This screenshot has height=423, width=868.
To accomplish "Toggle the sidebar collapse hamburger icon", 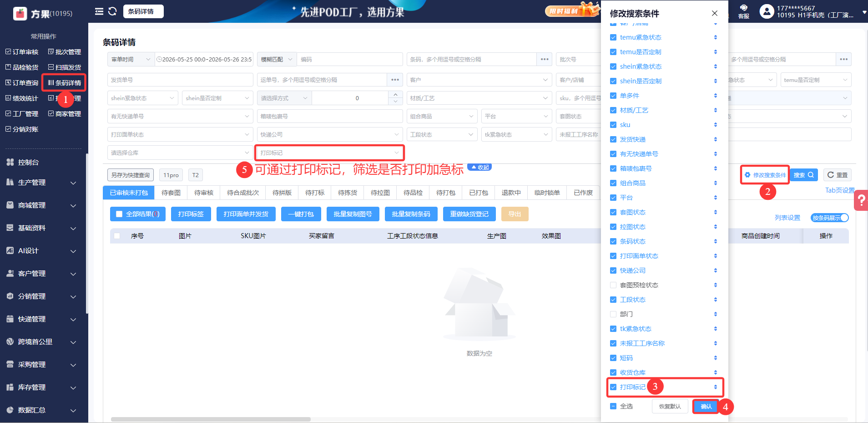I will pyautogui.click(x=99, y=11).
